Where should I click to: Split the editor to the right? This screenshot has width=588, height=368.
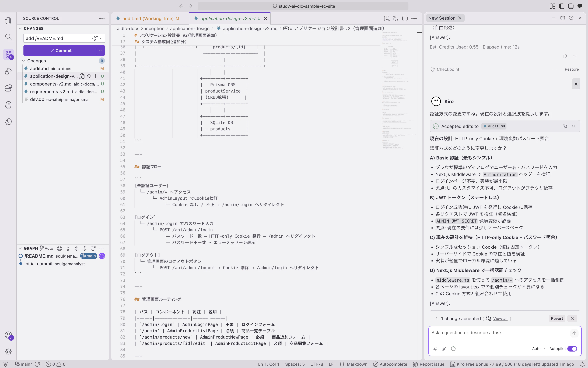405,19
